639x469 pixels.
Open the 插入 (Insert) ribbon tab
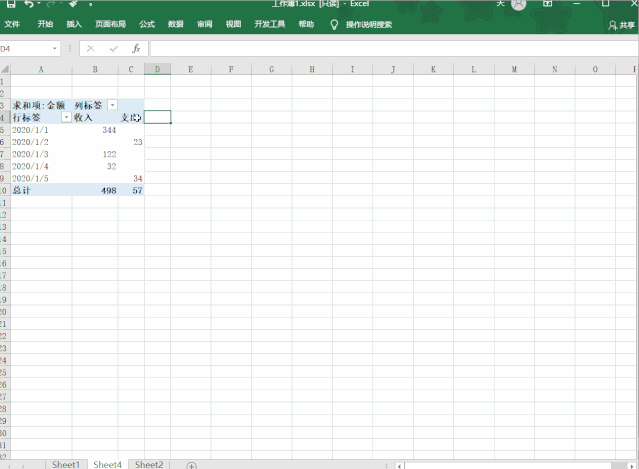coord(74,24)
